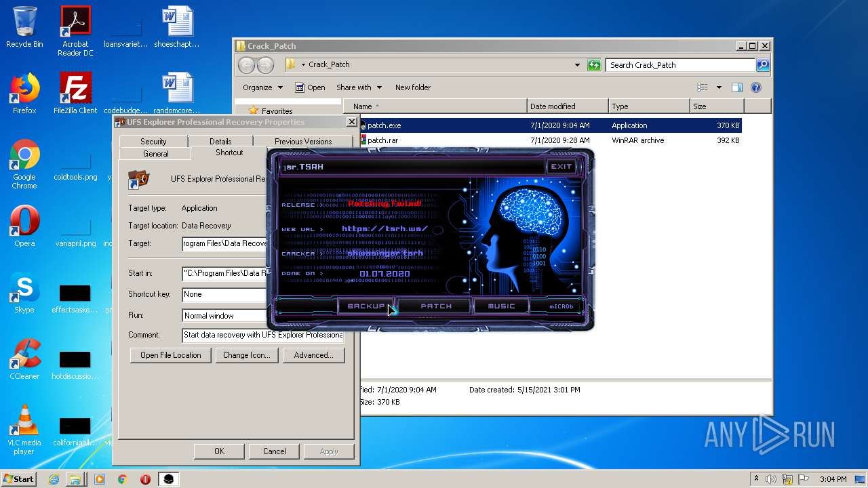
Task: Click Opera icon in the taskbar
Action: click(145, 479)
